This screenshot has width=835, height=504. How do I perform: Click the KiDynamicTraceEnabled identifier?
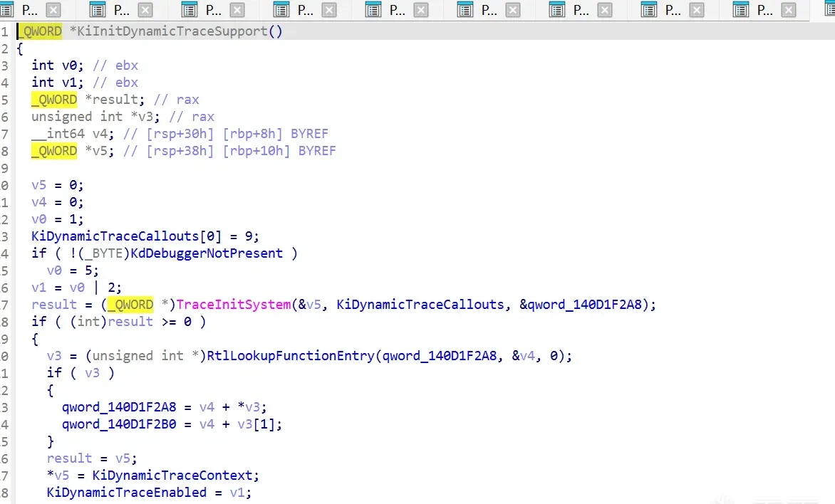point(126,493)
